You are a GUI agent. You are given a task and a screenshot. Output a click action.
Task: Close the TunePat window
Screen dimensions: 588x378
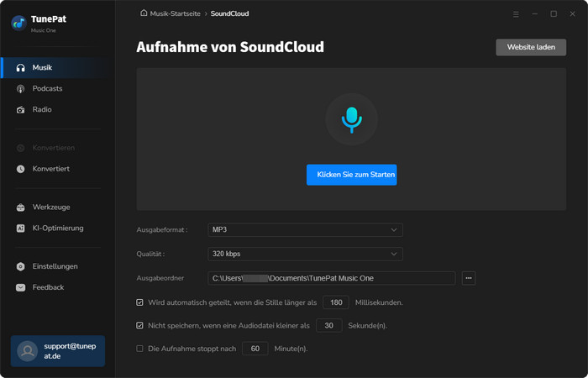(x=572, y=14)
